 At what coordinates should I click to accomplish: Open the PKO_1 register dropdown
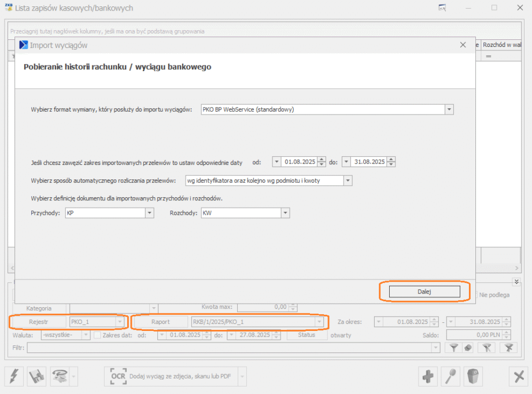[x=120, y=322]
